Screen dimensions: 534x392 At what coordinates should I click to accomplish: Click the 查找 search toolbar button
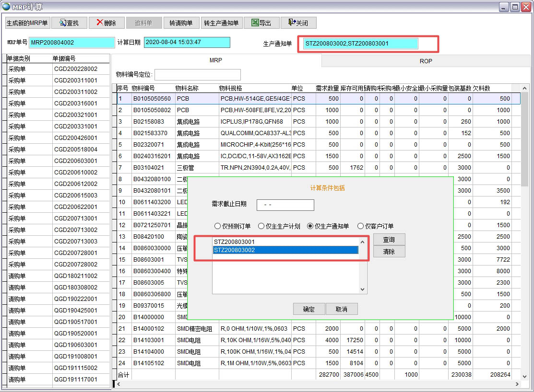tap(69, 23)
